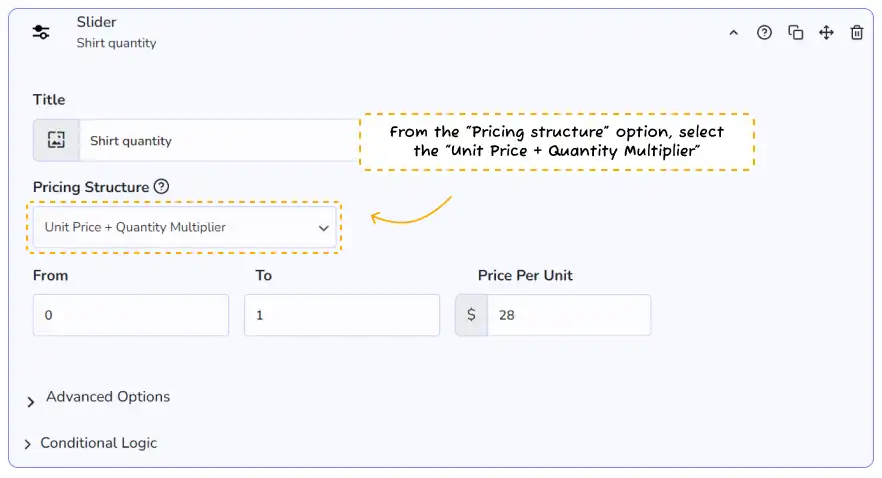Click the Shirt quantity subtitle in the header
The width and height of the screenshot is (882, 478).
pyautogui.click(x=116, y=43)
